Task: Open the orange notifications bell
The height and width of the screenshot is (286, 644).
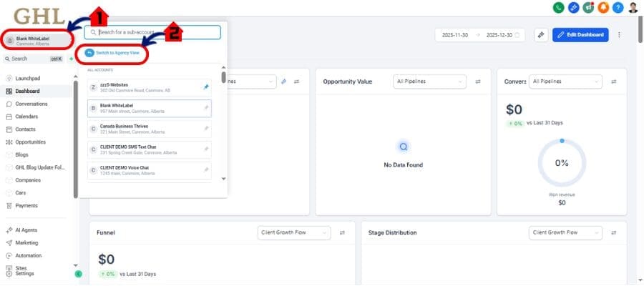Action: coord(604,8)
